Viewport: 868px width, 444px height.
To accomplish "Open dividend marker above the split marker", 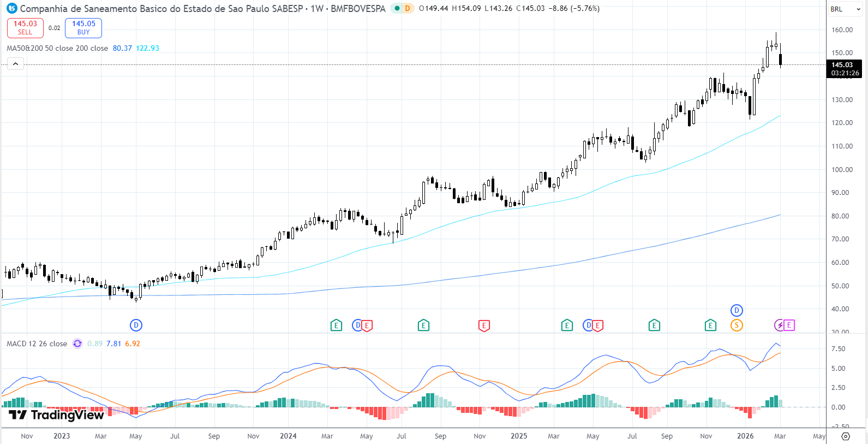I will 737,311.
